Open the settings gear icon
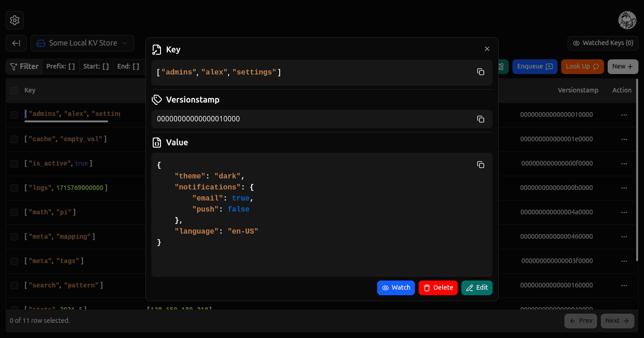 click(x=15, y=20)
